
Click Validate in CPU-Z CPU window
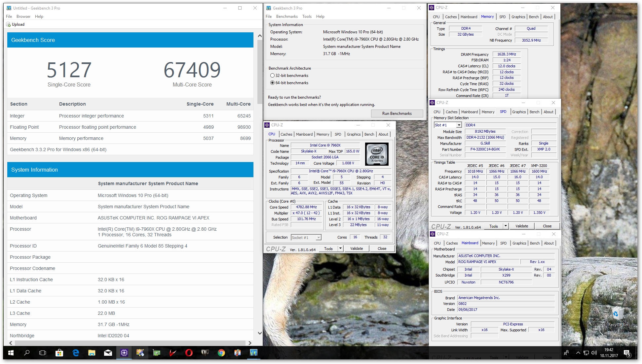[x=357, y=248]
